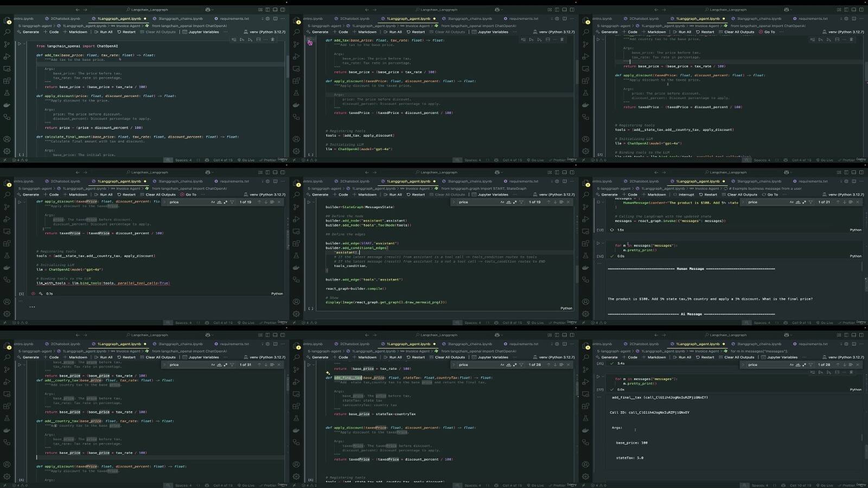Toggle Match Whole Word in find bar 1 of 21

pyautogui.click(x=798, y=202)
